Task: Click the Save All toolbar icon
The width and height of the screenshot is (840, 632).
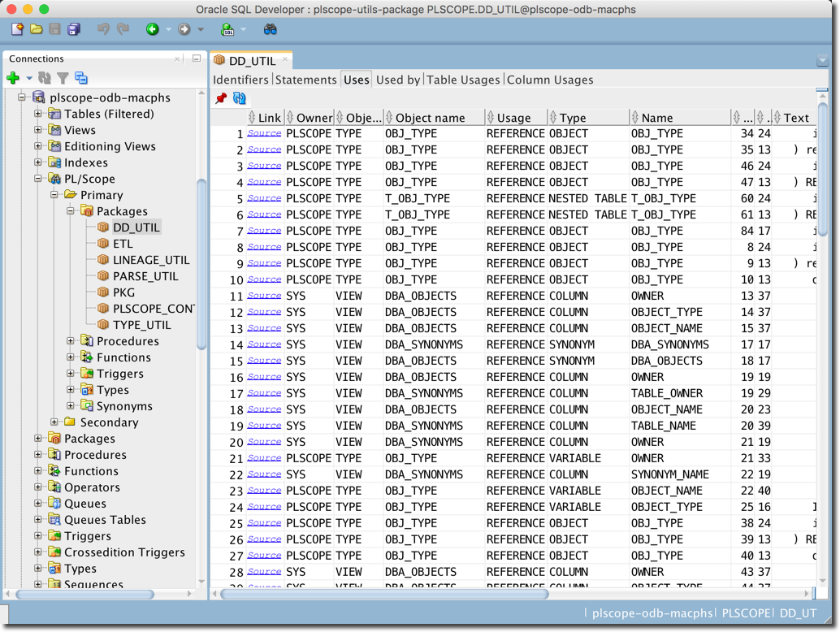Action: click(x=73, y=28)
